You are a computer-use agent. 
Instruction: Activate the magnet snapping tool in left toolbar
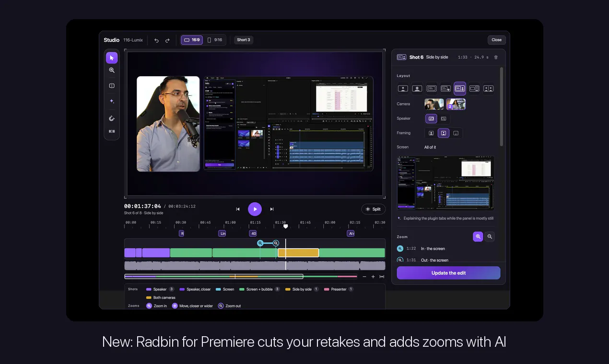(112, 118)
